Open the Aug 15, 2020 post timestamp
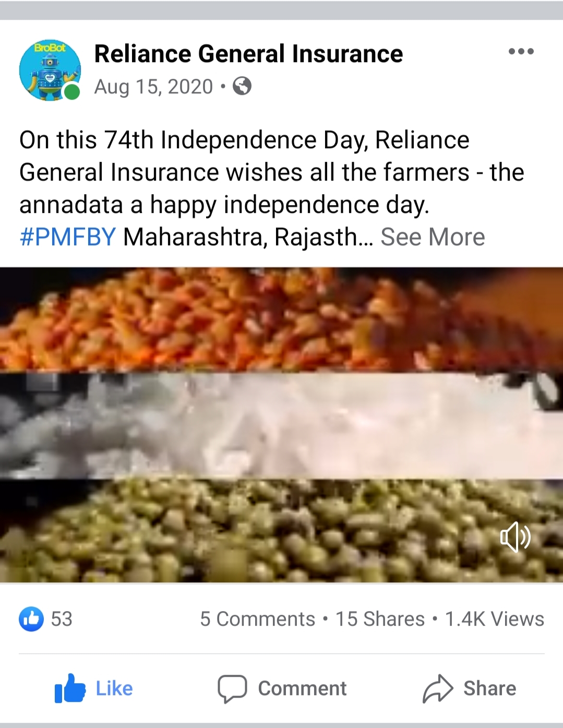 [x=153, y=87]
